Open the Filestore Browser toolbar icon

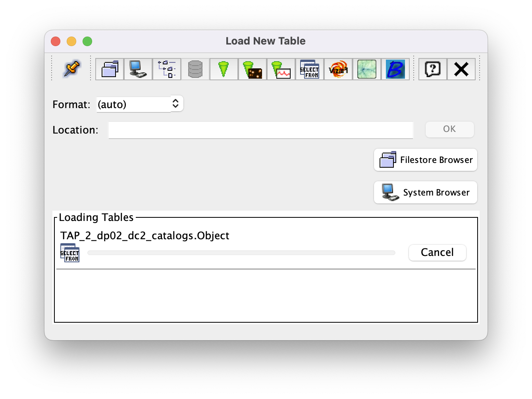pos(110,69)
